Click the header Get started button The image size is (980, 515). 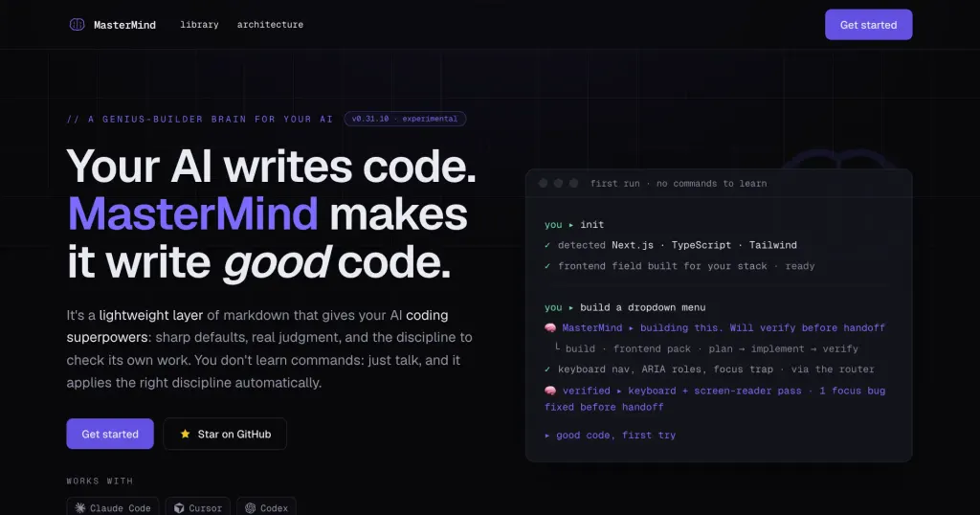tap(868, 25)
